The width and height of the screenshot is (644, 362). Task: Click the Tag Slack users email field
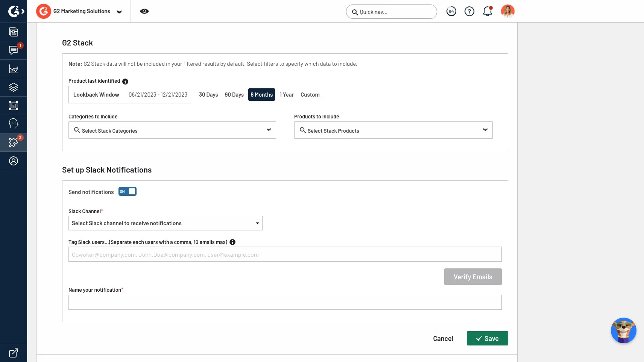tap(285, 254)
